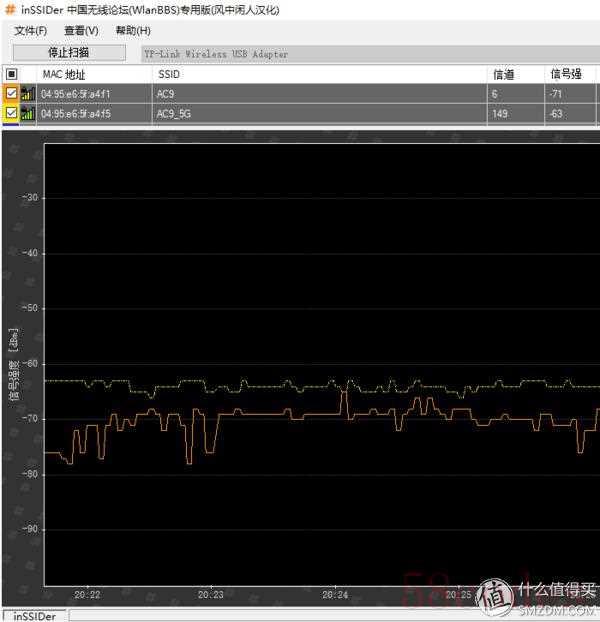Click the signal strength icon for AC9
Image resolution: width=600 pixels, height=622 pixels.
27,94
